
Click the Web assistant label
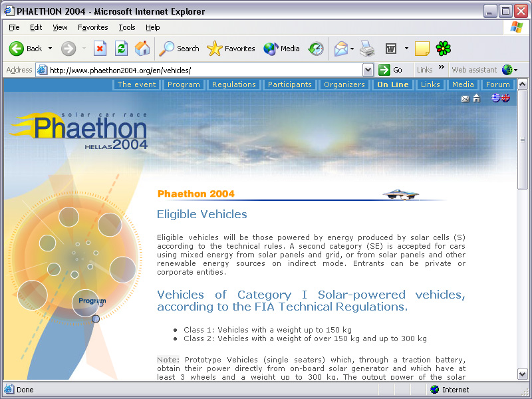point(474,70)
